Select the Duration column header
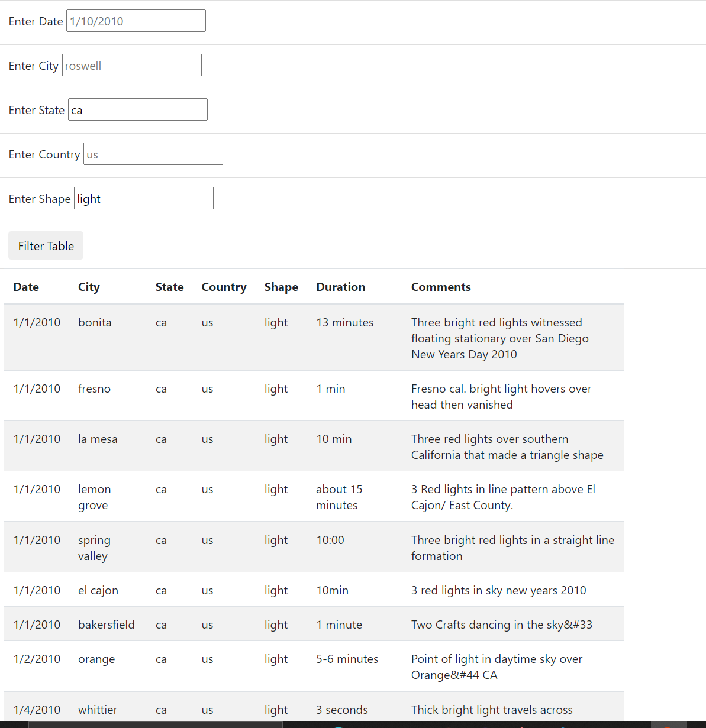Screen dimensions: 706x728 coord(340,287)
